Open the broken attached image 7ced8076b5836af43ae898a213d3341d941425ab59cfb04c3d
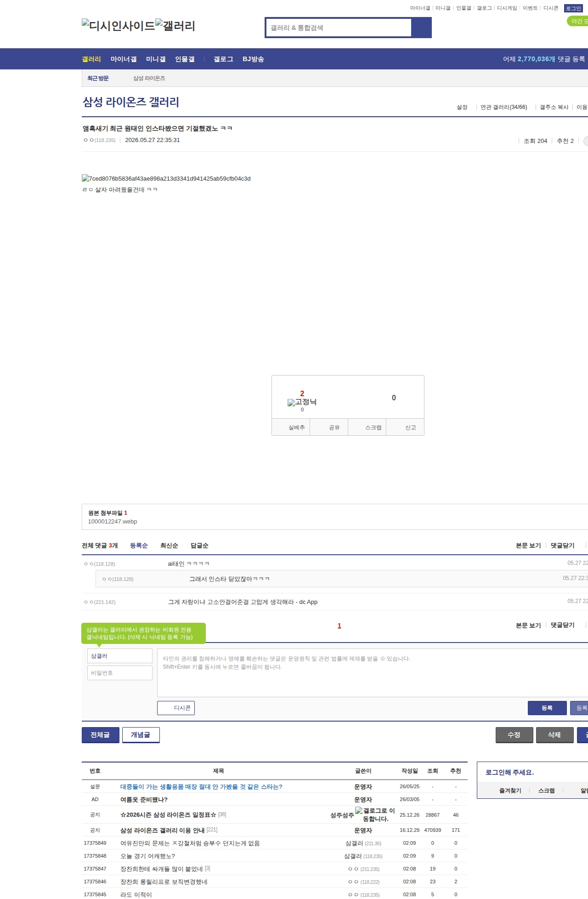Image resolution: width=588 pixels, height=899 pixels. 166,178
